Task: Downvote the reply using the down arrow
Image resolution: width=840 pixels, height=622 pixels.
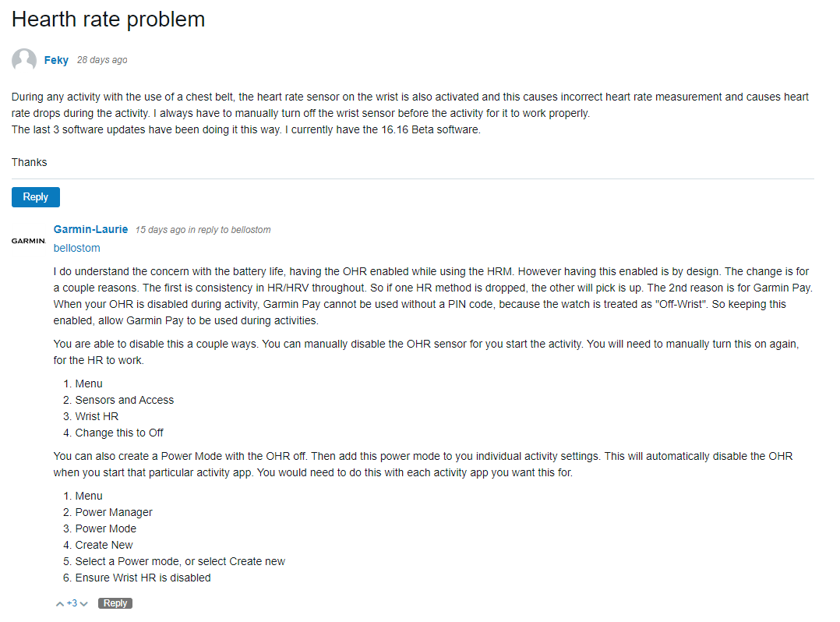Action: pos(84,604)
